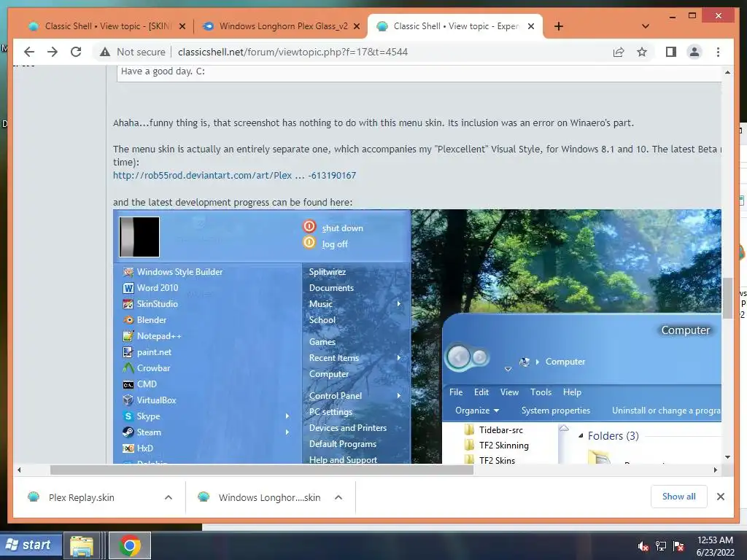Click 'Windows Style Builder' in the screenshot
This screenshot has height=560, width=747.
coord(179,272)
